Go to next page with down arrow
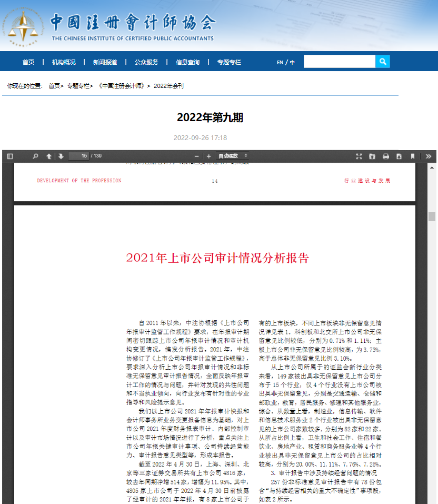 (61, 156)
